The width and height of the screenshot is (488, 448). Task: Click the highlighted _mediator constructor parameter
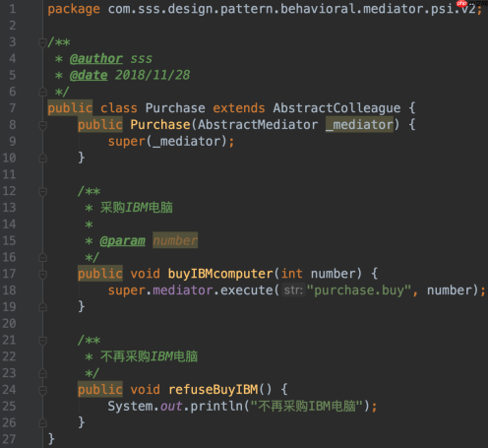(359, 125)
